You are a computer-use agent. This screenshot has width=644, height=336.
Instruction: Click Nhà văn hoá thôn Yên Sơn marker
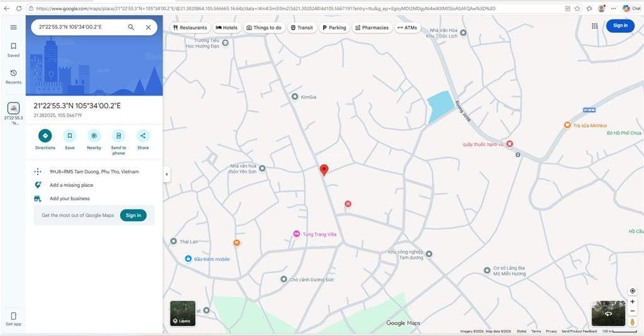pos(262,169)
